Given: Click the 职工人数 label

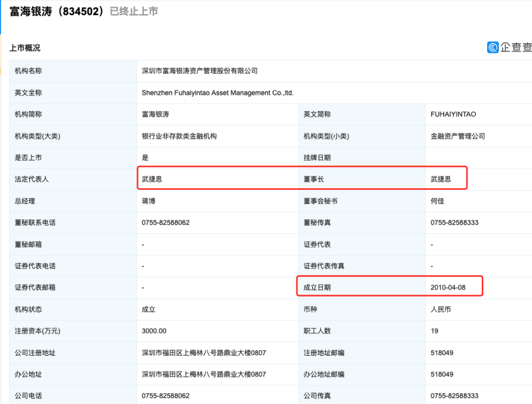Looking at the screenshot, I should (317, 331).
